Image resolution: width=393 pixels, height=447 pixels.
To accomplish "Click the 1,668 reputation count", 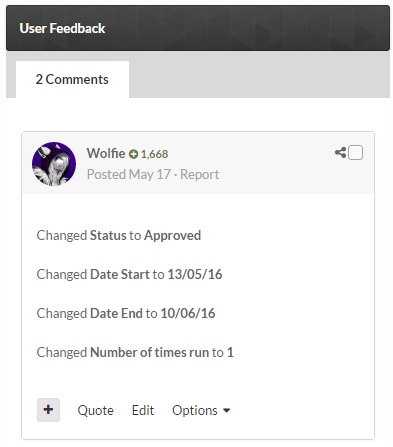I will coord(154,154).
